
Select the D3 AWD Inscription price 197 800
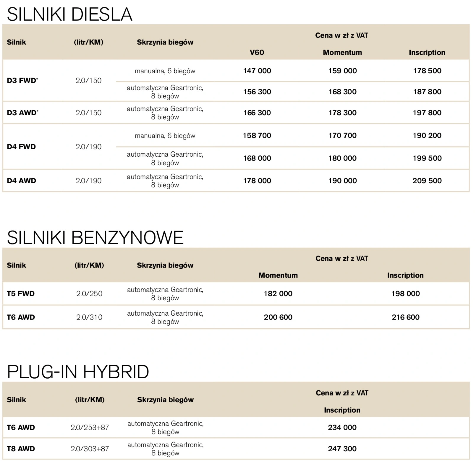click(x=427, y=113)
